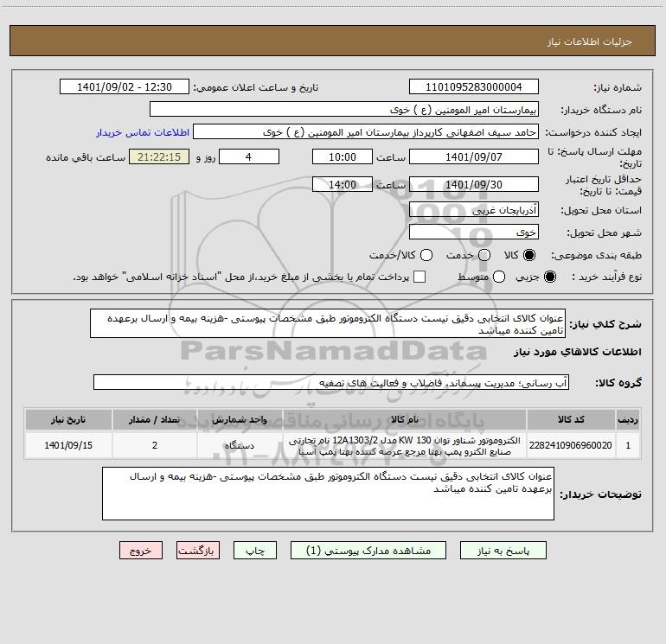Click the گروه کالا field آب رسانی
The width and height of the screenshot is (666, 644).
coord(331,382)
